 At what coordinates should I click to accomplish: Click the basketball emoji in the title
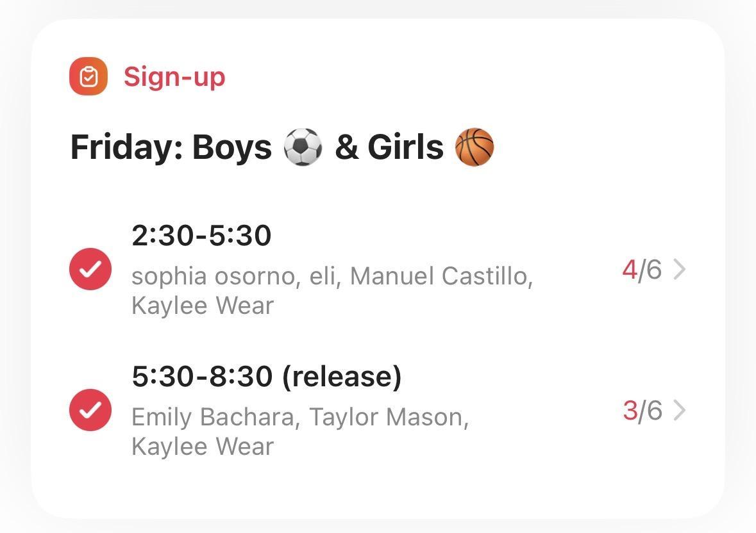point(474,147)
